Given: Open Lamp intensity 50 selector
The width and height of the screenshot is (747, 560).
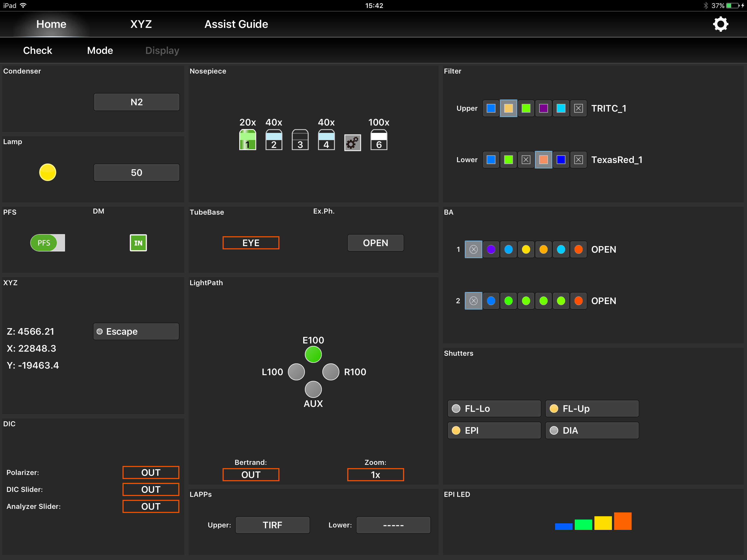Looking at the screenshot, I should click(x=136, y=173).
